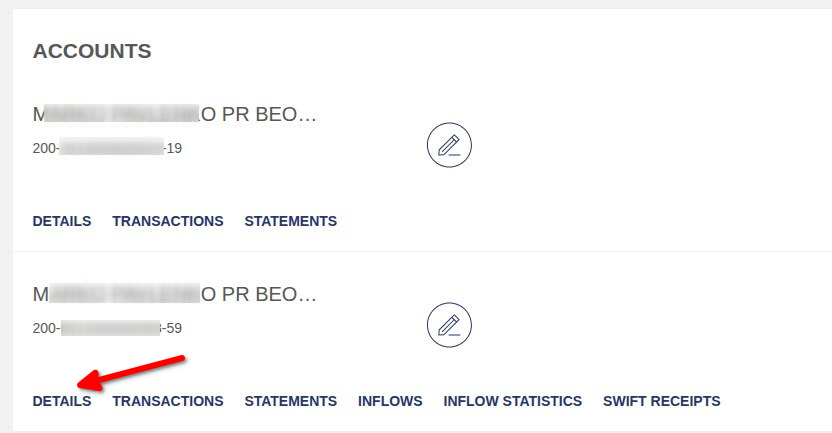View Transactions for the account ending -19
Screen dimensions: 832x433
click(x=168, y=221)
